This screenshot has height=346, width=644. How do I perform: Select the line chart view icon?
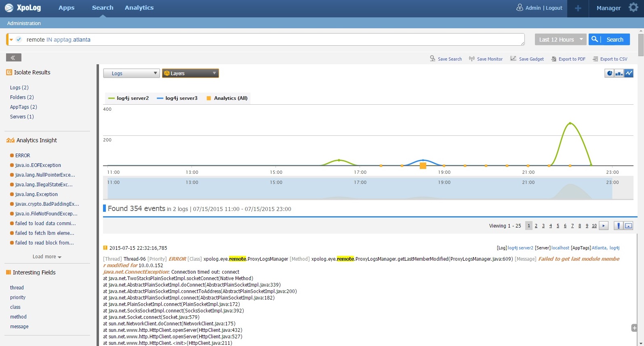(x=629, y=73)
